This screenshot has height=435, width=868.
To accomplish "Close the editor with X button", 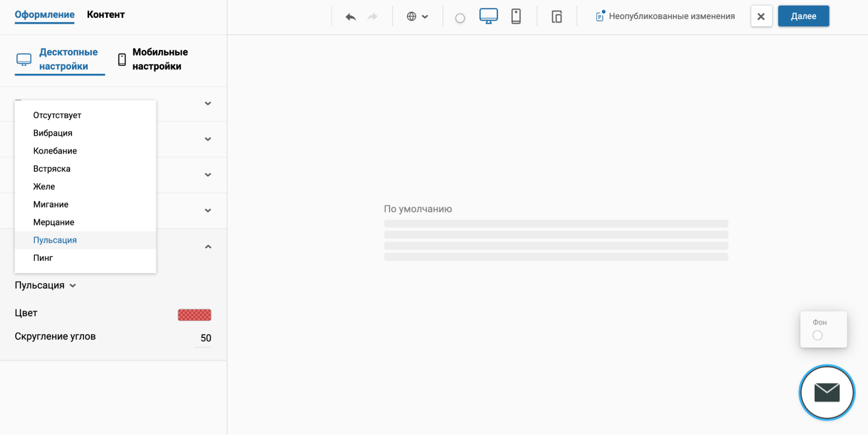I will point(761,17).
